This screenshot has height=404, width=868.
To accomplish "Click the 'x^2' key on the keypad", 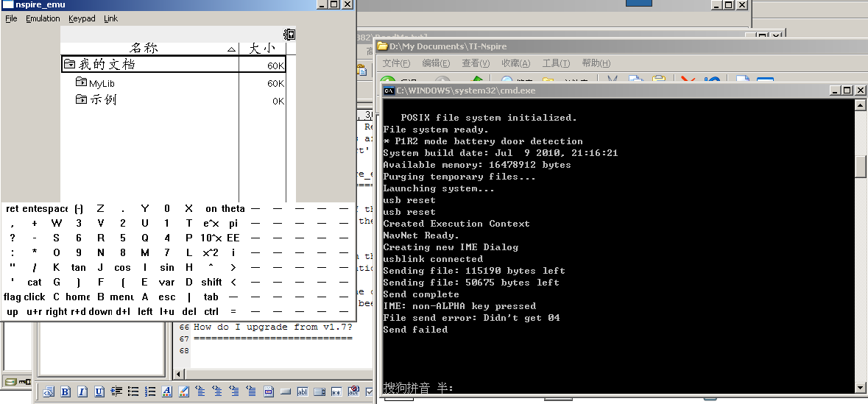I will point(211,252).
